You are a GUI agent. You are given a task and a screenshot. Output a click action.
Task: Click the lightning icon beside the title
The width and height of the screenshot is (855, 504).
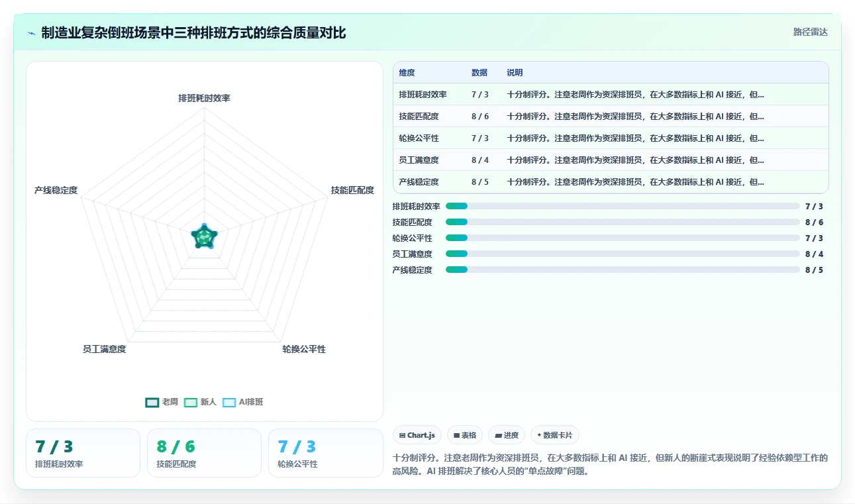point(31,33)
